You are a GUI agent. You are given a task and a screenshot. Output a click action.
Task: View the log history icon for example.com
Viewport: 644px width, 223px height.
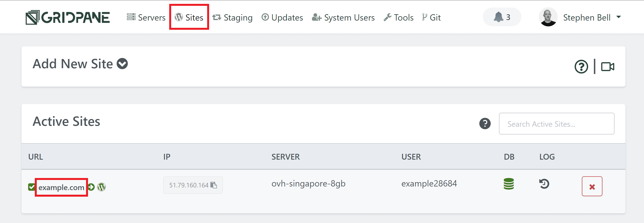544,184
